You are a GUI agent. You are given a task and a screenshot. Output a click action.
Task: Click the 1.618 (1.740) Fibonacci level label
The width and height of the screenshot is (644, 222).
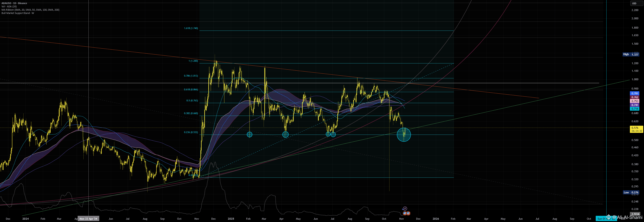click(x=191, y=28)
